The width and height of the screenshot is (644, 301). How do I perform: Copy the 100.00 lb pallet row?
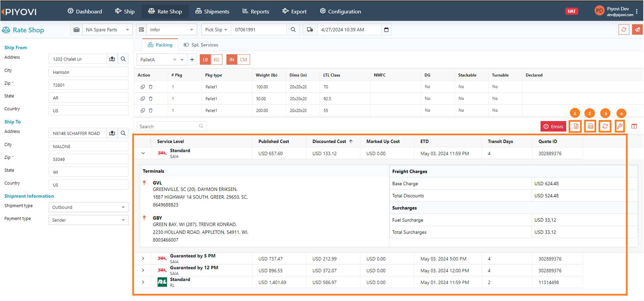tap(143, 87)
